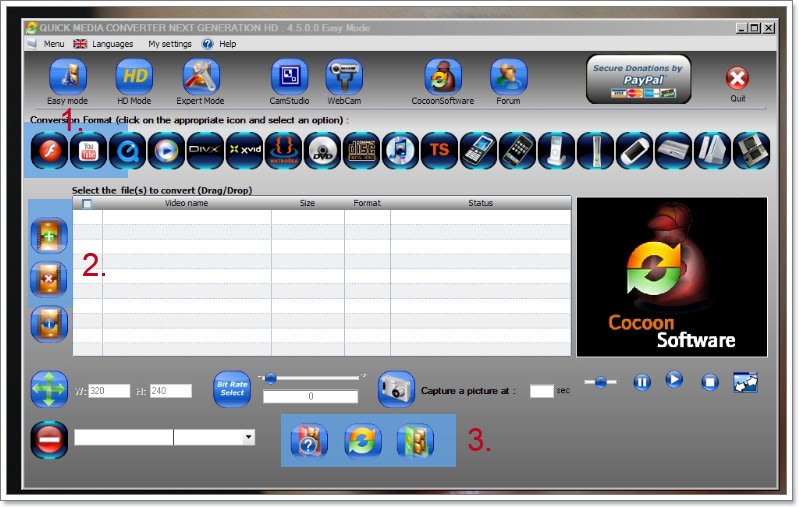Select Compact Disc format icon
Screen dimensions: 799x507
(x=361, y=150)
